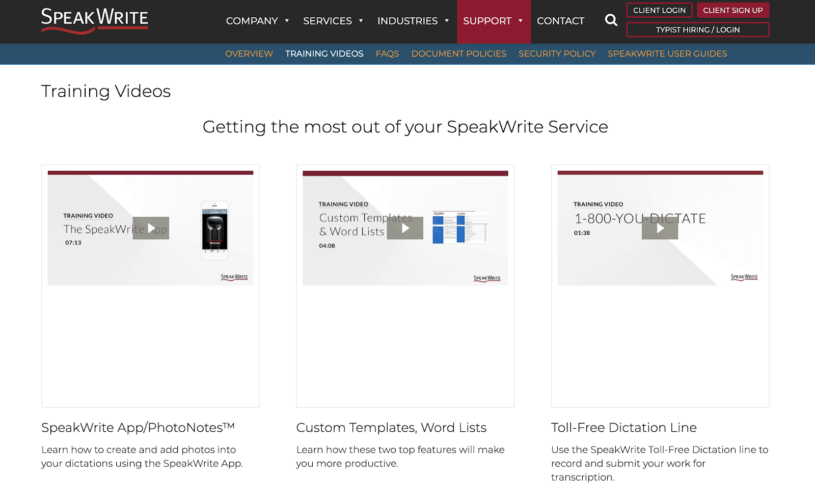Click the Toll-Free Dictation Line heading
Image resolution: width=815 pixels, height=504 pixels.
(x=624, y=428)
